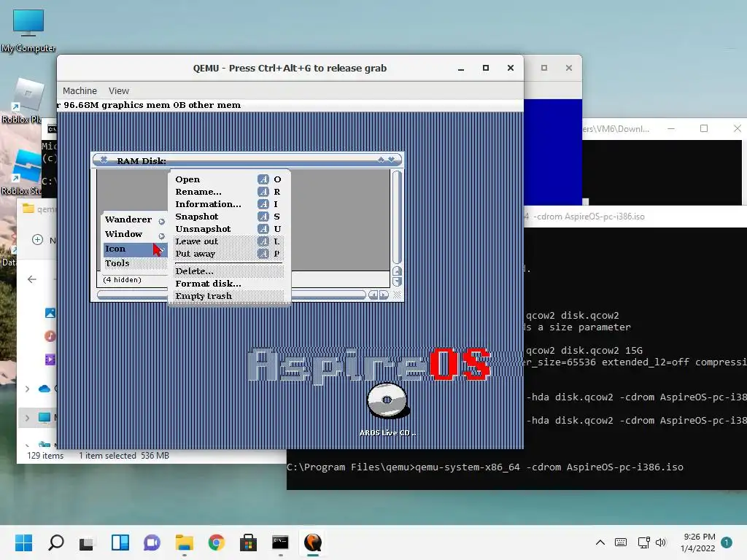Click the highlighted Icon menu item
The width and height of the screenshot is (747, 560).
pyautogui.click(x=134, y=249)
